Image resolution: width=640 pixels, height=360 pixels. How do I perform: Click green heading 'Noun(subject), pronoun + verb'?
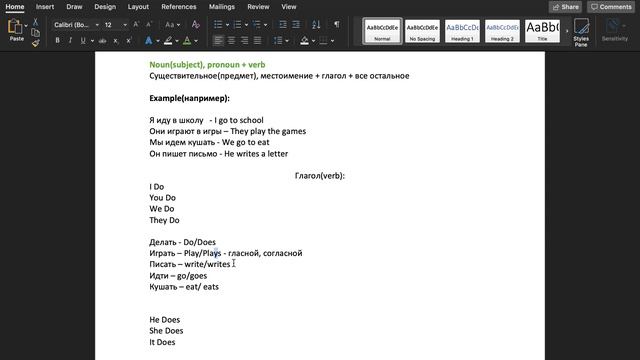(207, 64)
